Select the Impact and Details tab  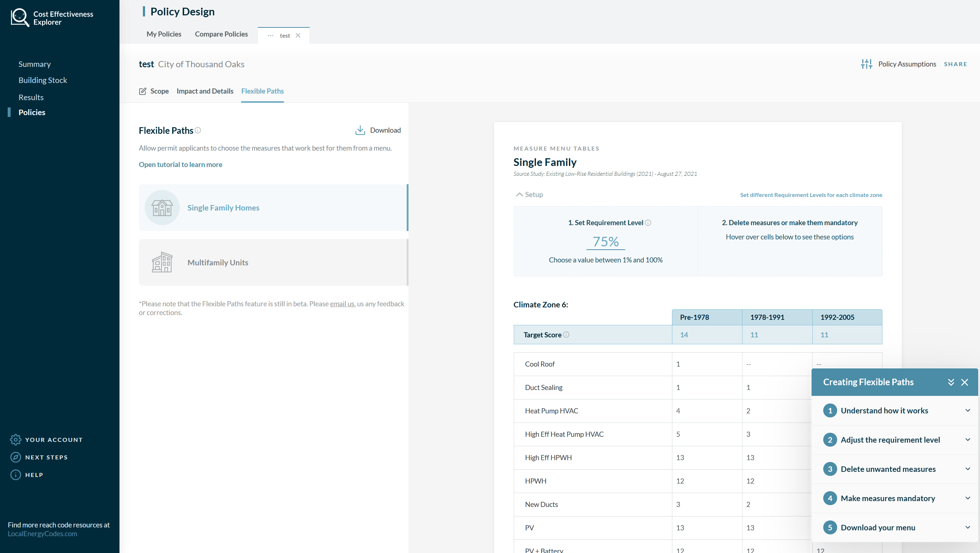pos(205,91)
